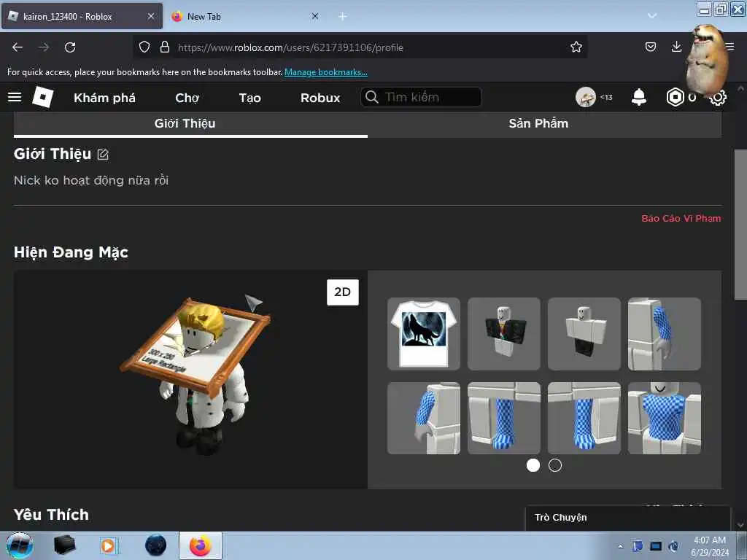This screenshot has height=560, width=747.
Task: Click Báo Cáo Vi Phạm report link
Action: click(681, 218)
